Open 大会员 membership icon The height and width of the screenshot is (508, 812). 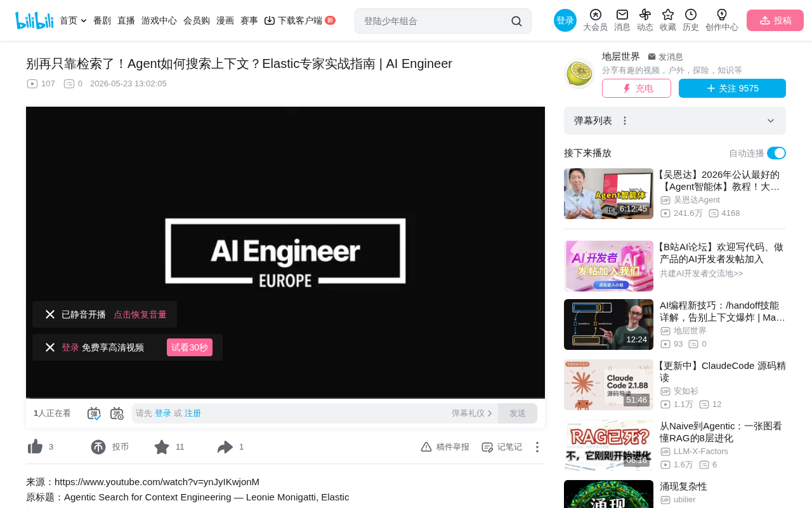click(595, 20)
